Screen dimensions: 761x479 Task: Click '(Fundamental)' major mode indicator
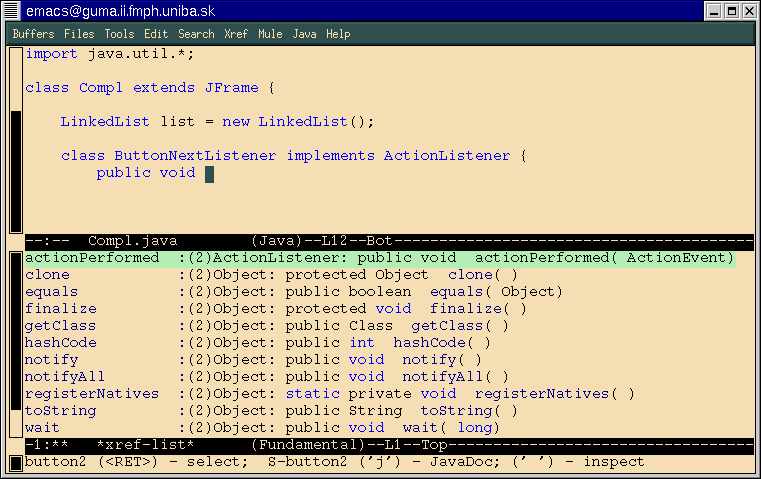308,445
